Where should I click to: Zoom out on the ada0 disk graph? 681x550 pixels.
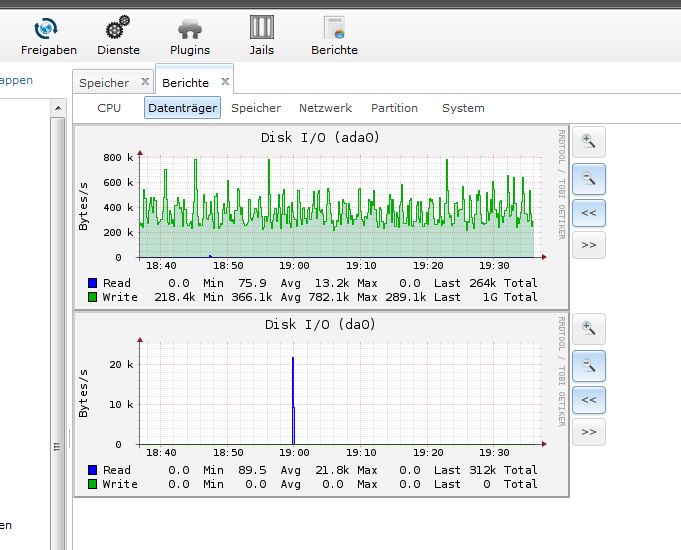(588, 179)
